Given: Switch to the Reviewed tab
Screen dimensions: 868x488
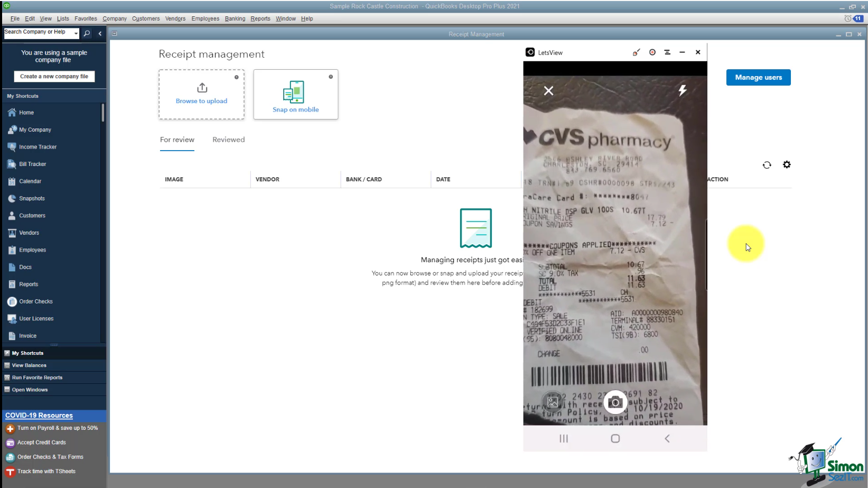Looking at the screenshot, I should click(228, 140).
